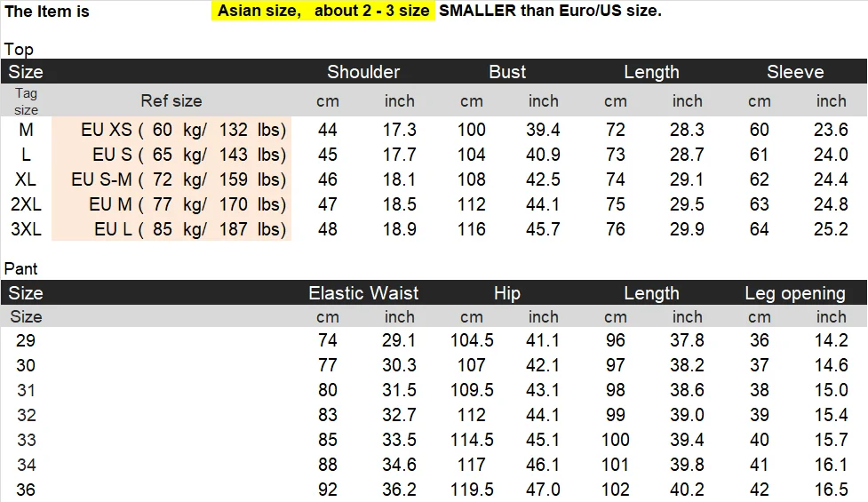This screenshot has height=502, width=868.
Task: Click the yellow highlighted Asian size note
Action: (x=323, y=11)
